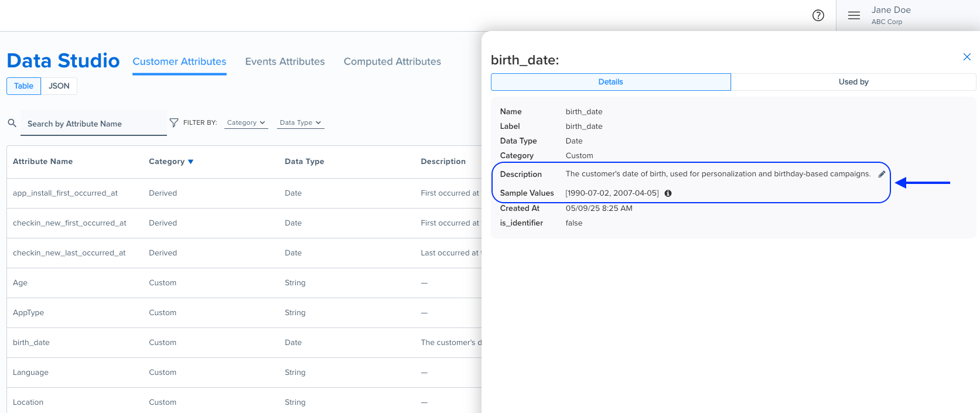Open the hamburger menu icon

854,16
